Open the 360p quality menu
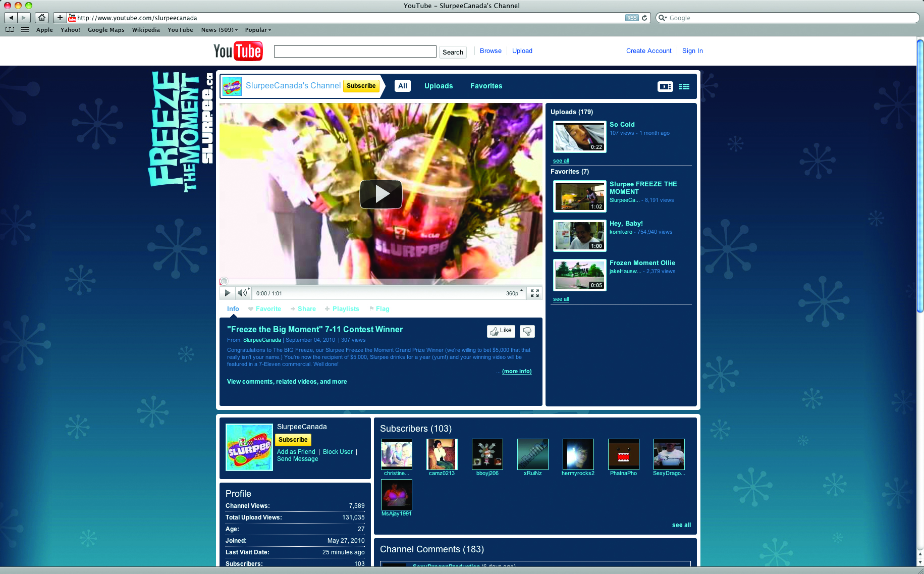The width and height of the screenshot is (924, 574). [514, 293]
